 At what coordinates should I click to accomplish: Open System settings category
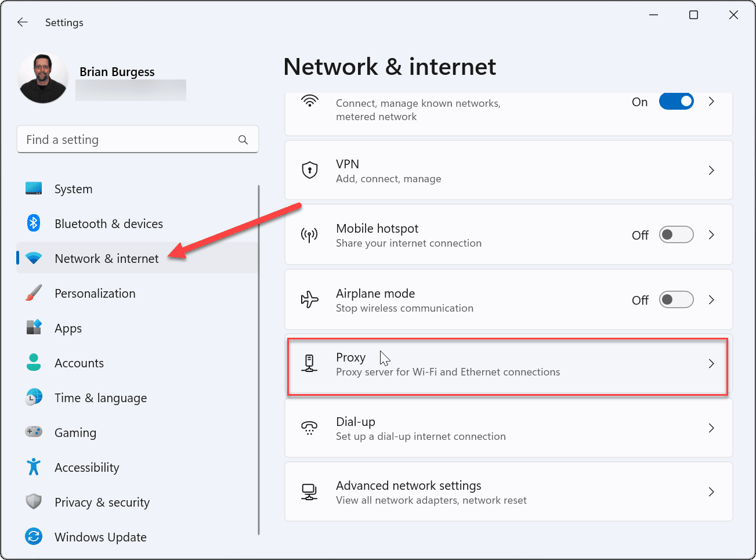tap(137, 189)
